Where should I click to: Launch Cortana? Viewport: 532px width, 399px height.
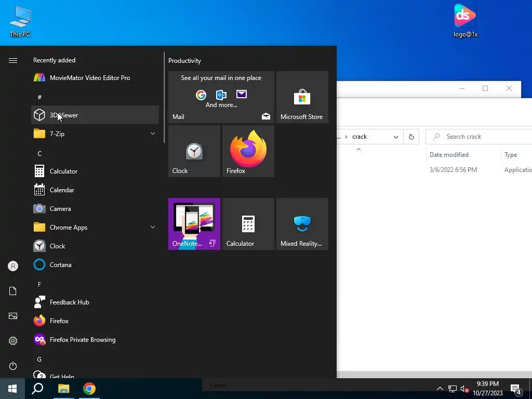(95, 264)
